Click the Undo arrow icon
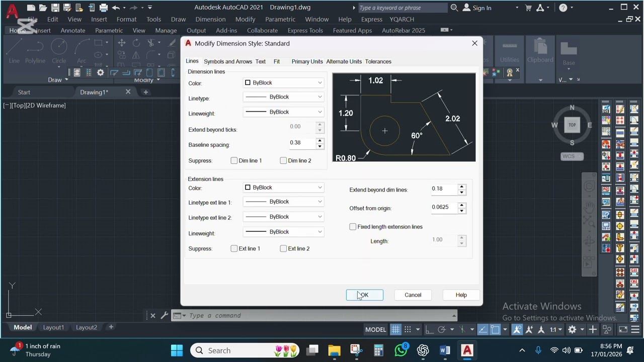 (116, 8)
